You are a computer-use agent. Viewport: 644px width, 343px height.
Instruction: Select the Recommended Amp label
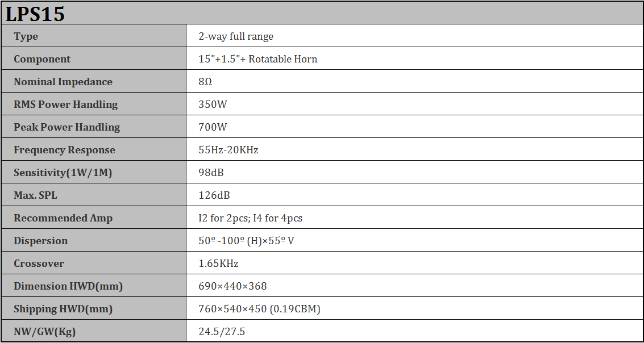[x=63, y=218]
